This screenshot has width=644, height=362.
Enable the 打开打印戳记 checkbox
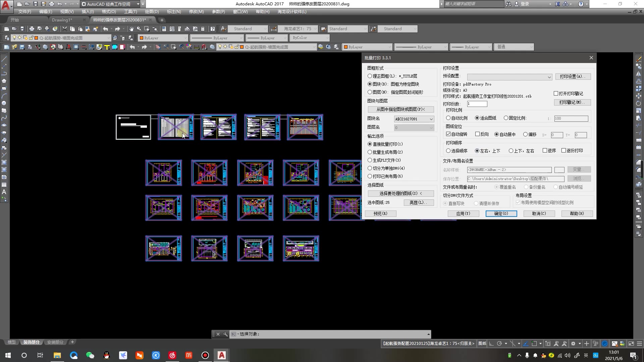pyautogui.click(x=556, y=94)
